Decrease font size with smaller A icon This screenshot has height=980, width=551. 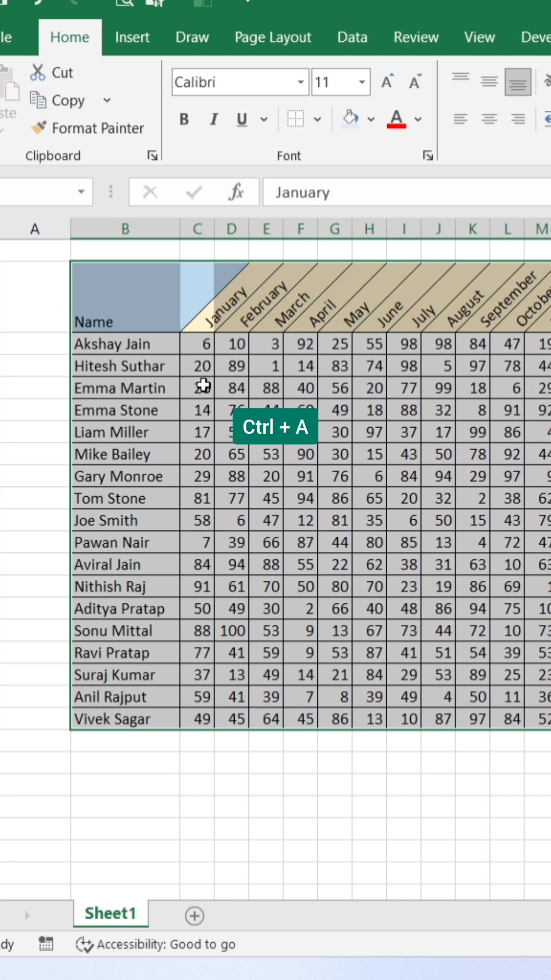(x=415, y=82)
